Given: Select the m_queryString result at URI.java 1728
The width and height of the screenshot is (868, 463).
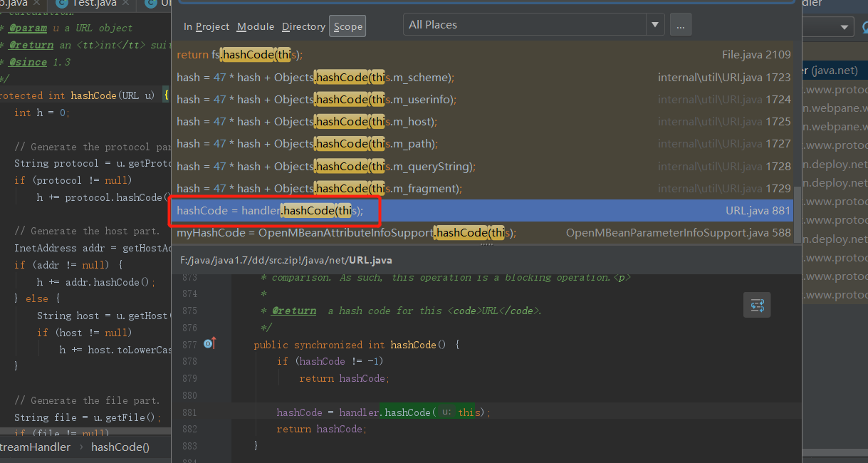Looking at the screenshot, I should point(484,166).
